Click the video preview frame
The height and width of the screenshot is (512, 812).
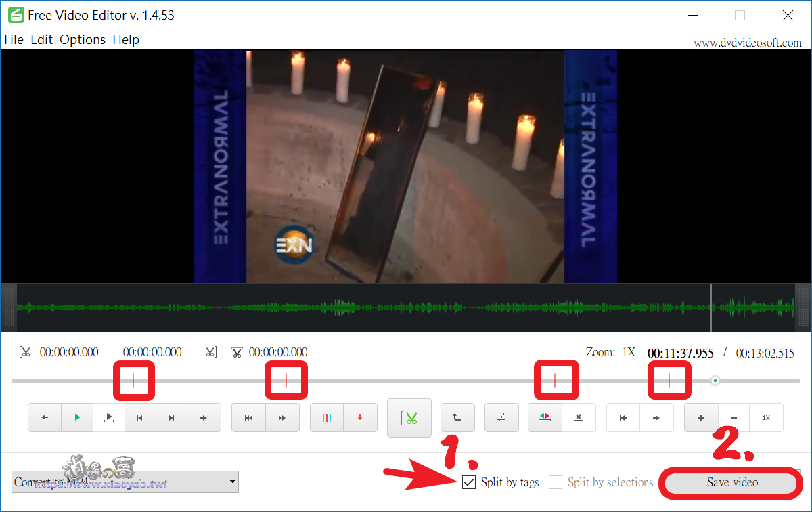[x=405, y=167]
